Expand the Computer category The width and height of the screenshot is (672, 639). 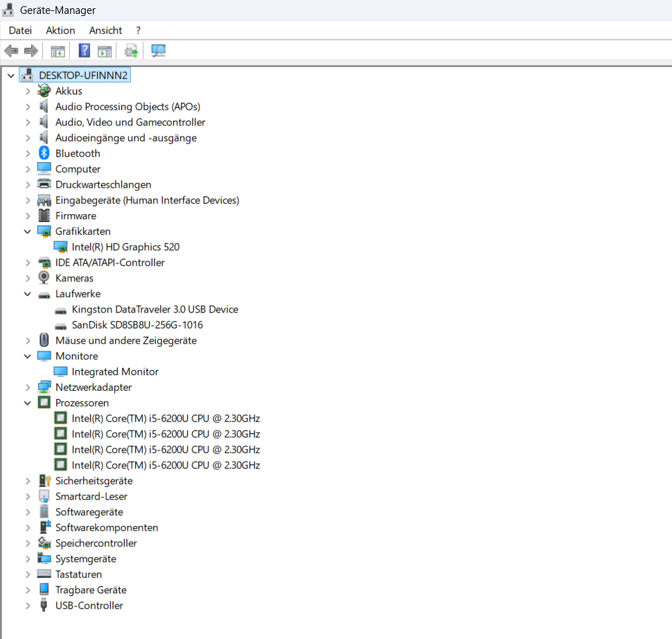pos(28,169)
